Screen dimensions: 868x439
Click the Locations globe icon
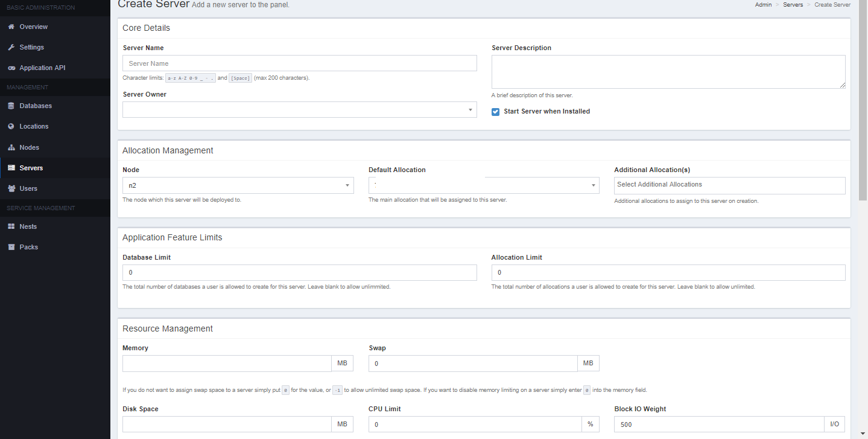coord(11,127)
